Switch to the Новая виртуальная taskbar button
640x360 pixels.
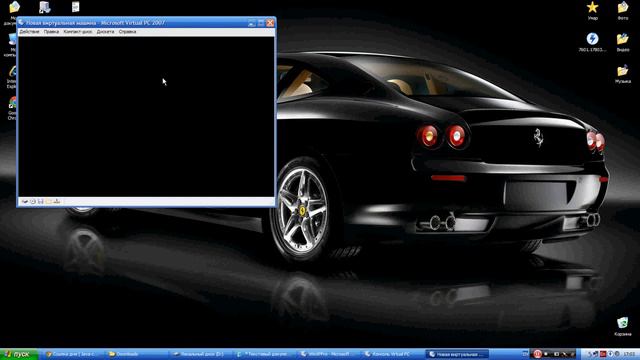coord(456,354)
